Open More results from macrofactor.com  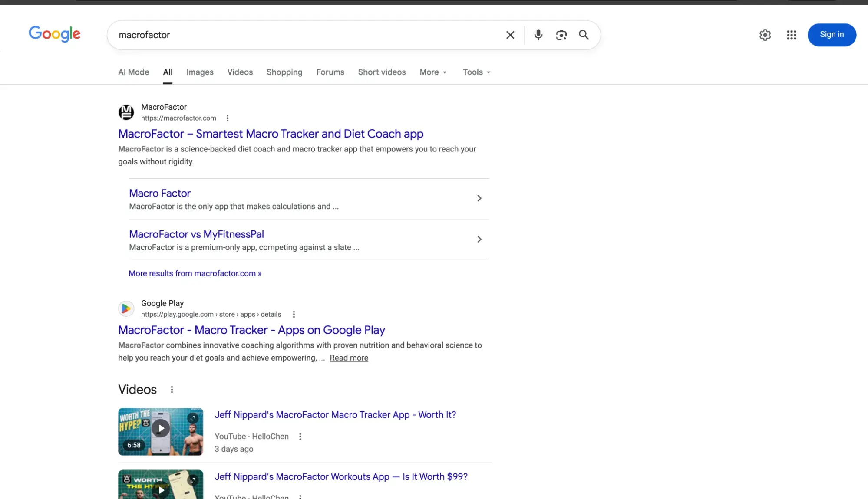click(195, 273)
